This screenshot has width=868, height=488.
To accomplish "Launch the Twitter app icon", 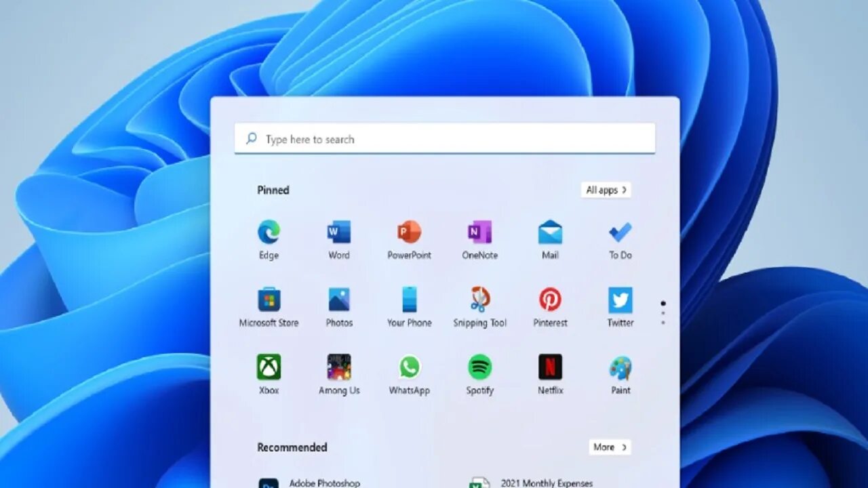I will coord(620,300).
